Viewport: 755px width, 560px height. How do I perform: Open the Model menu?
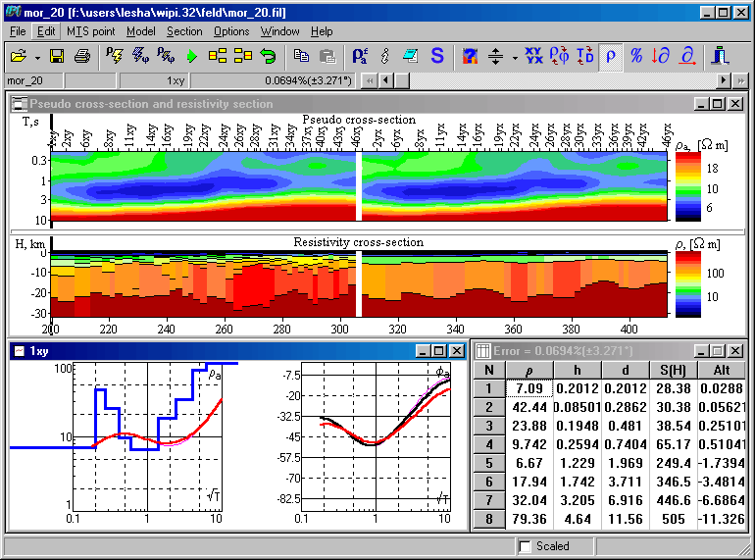(x=141, y=31)
